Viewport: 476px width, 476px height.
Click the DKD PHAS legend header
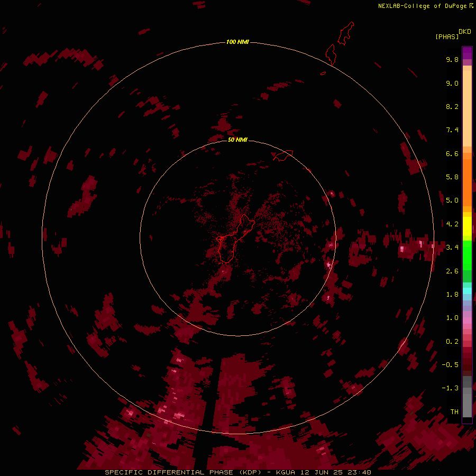pyautogui.click(x=453, y=34)
